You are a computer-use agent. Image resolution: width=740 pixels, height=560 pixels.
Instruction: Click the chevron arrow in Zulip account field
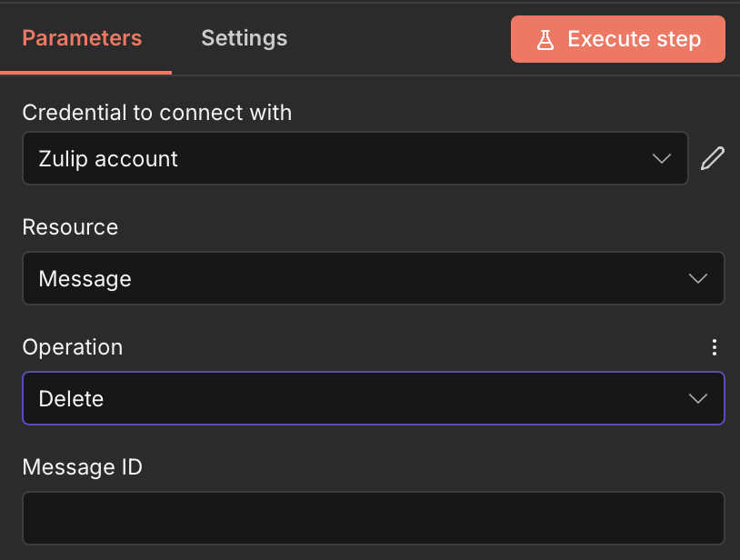pyautogui.click(x=662, y=158)
